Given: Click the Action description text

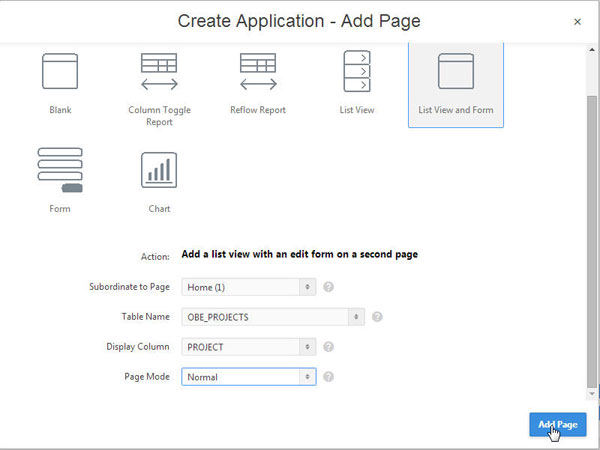Looking at the screenshot, I should tap(300, 254).
